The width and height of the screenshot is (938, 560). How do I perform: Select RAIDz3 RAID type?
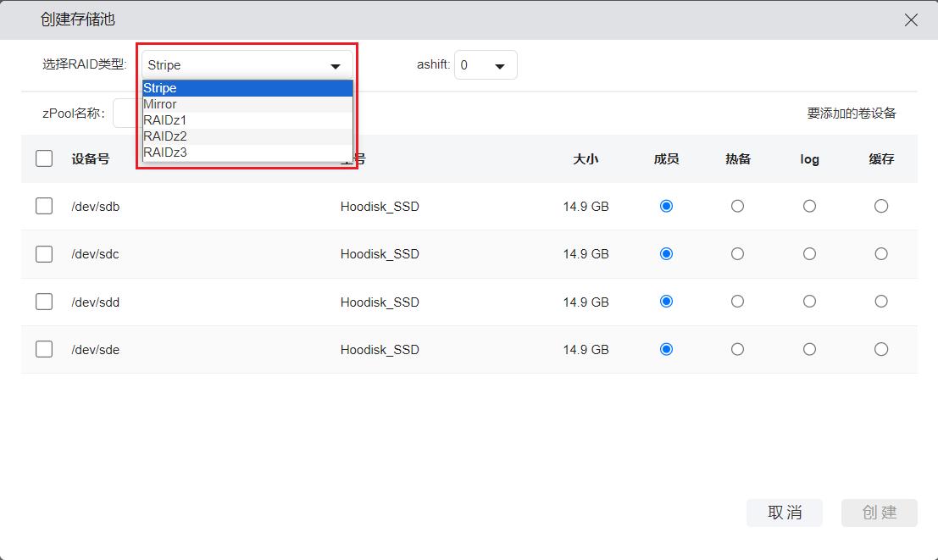(x=164, y=152)
